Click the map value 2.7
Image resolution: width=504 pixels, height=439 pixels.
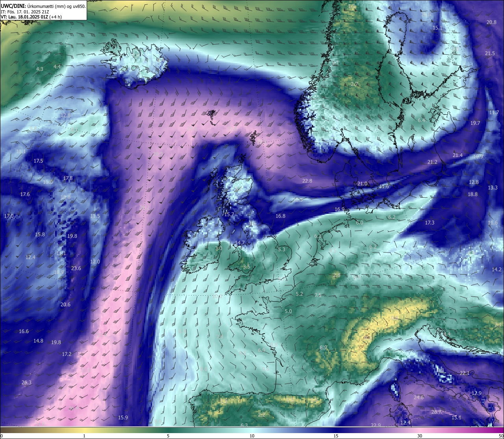[354, 84]
